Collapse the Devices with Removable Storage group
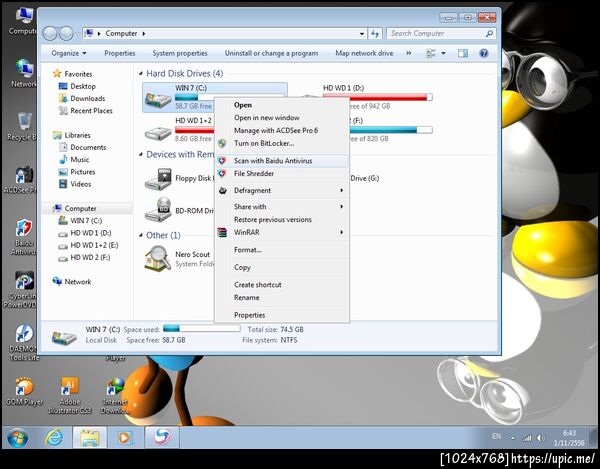Image resolution: width=600 pixels, height=469 pixels. (x=141, y=155)
